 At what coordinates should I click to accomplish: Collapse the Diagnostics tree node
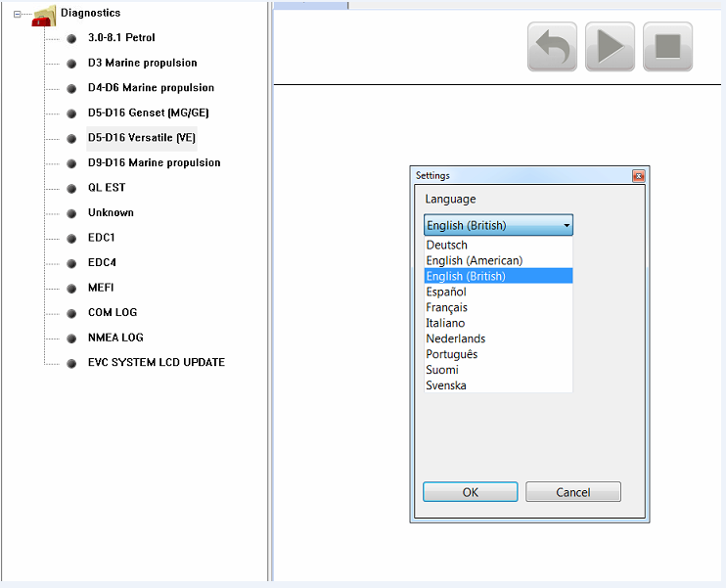tap(17, 14)
